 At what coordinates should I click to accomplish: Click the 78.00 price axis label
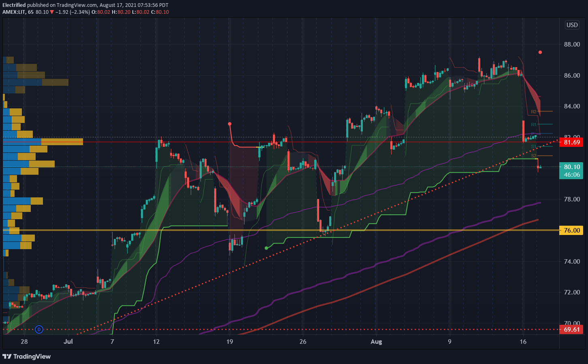click(572, 199)
